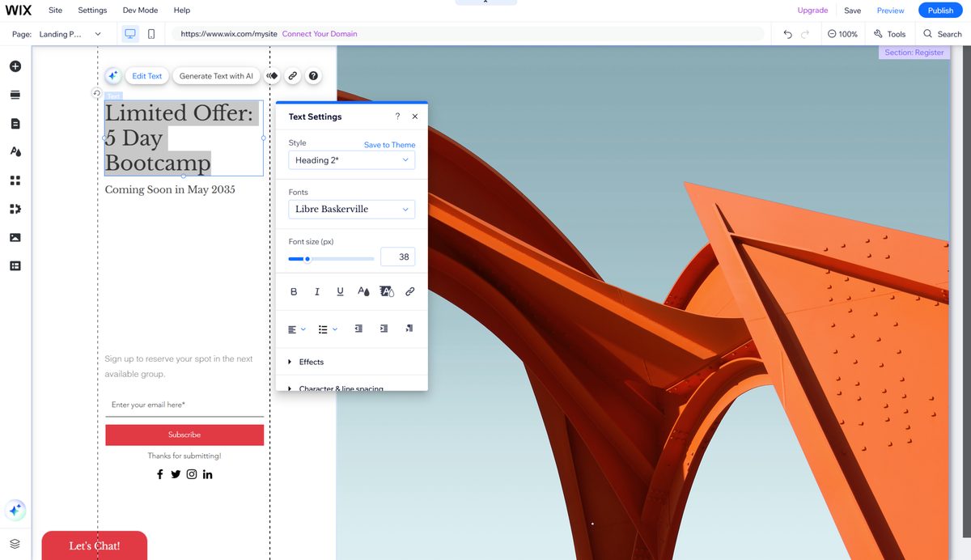Click the Facebook social icon
Screen dimensions: 971x560
159,474
